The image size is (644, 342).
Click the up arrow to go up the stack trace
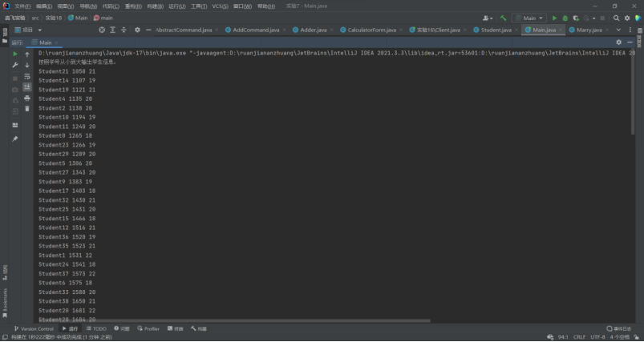(x=27, y=54)
